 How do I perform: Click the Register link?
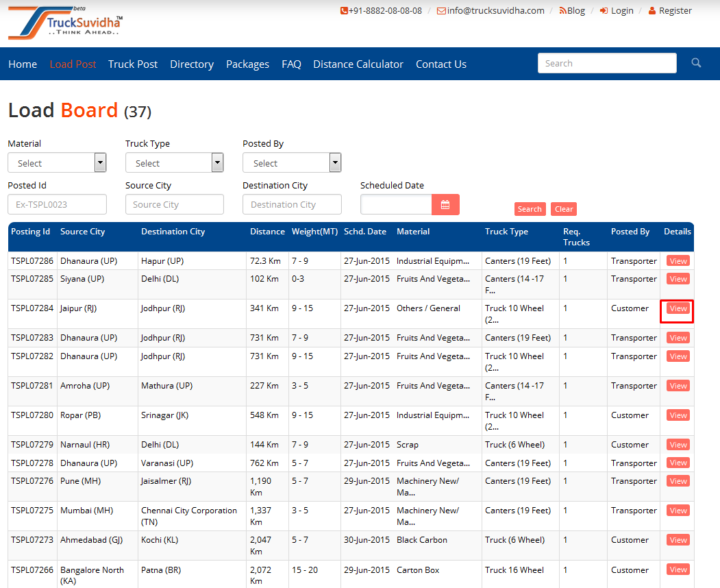pos(670,10)
